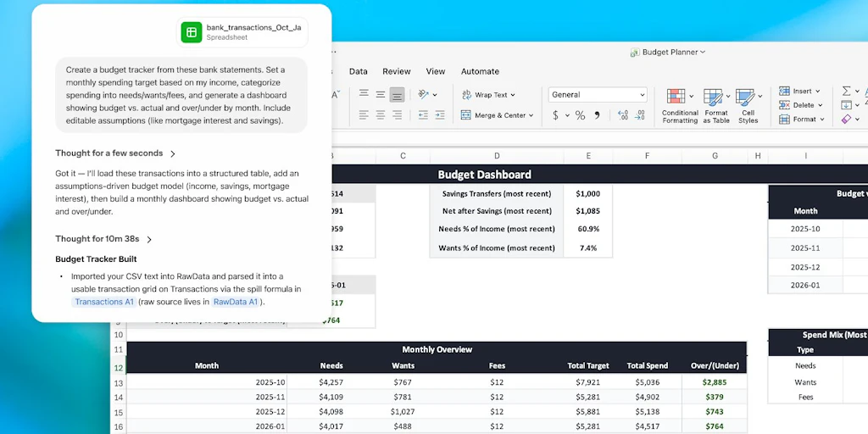Open the Budget Planner title dropdown
868x434 pixels.
click(x=703, y=52)
